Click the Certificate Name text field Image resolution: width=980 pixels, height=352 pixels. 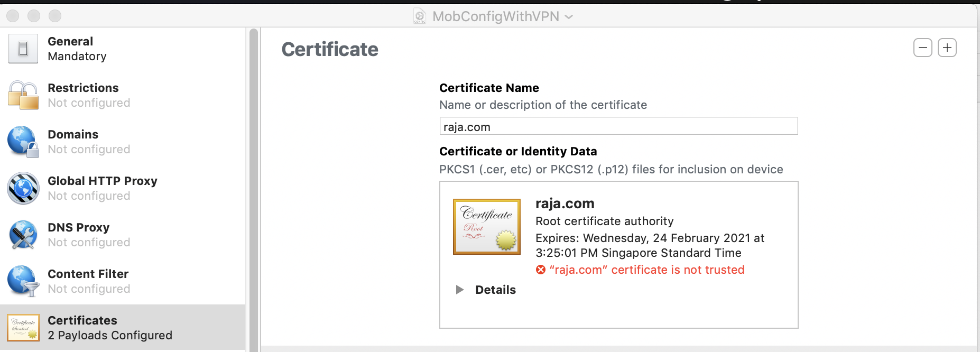click(x=618, y=126)
